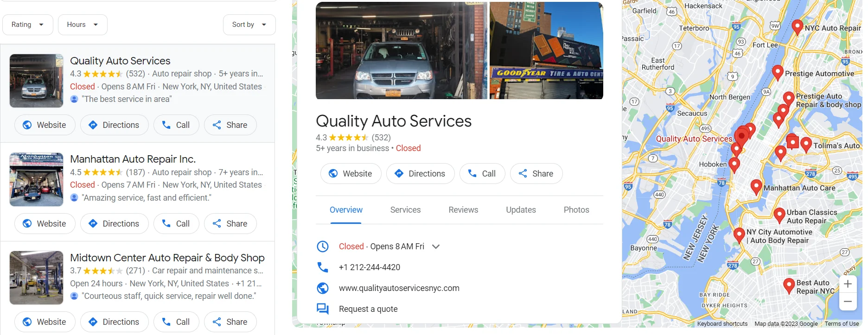Image resolution: width=868 pixels, height=335 pixels.
Task: Click the Request a quote link
Action: [368, 309]
